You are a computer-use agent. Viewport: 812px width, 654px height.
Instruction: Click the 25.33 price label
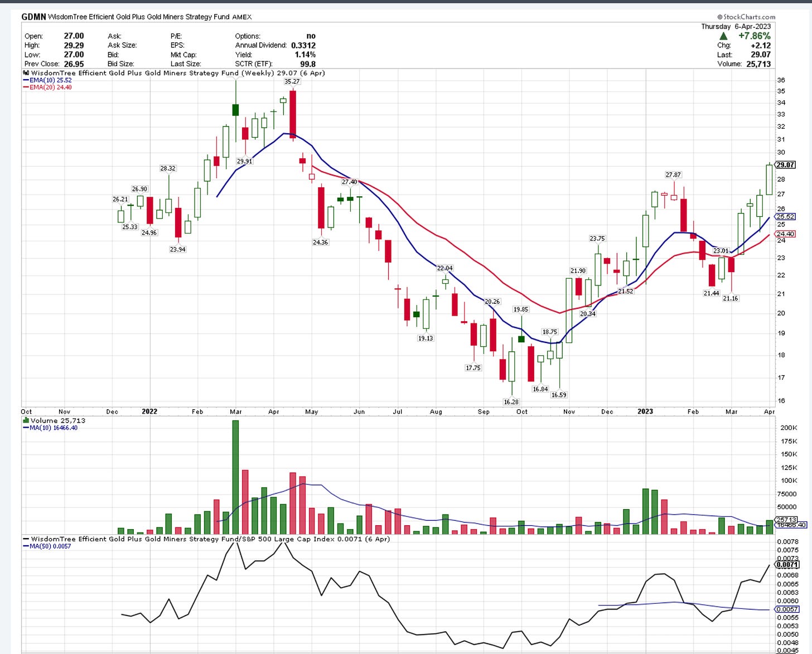pos(130,227)
